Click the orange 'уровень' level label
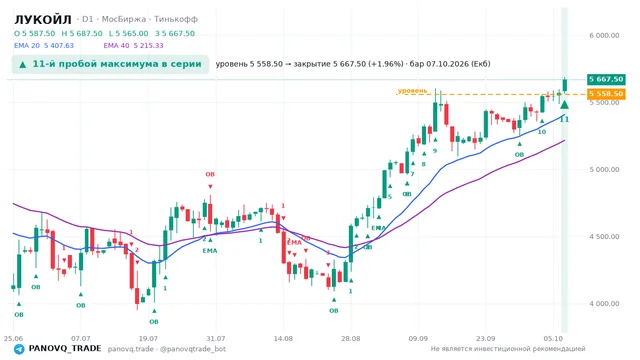 click(x=413, y=91)
